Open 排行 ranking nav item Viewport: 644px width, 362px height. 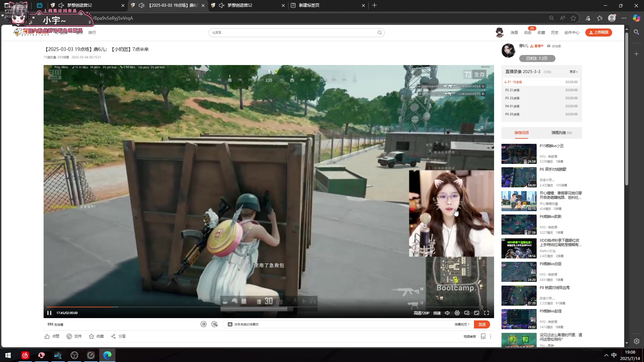(x=92, y=33)
